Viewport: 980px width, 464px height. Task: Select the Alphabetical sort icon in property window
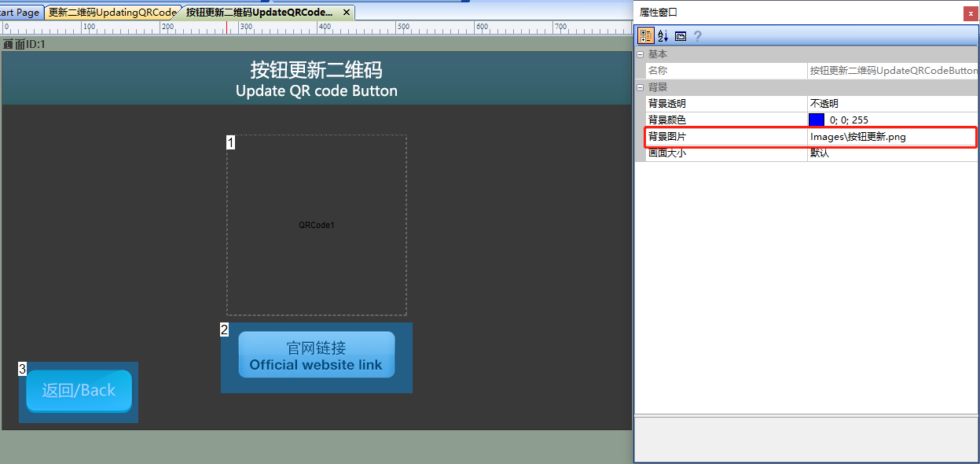pos(663,36)
